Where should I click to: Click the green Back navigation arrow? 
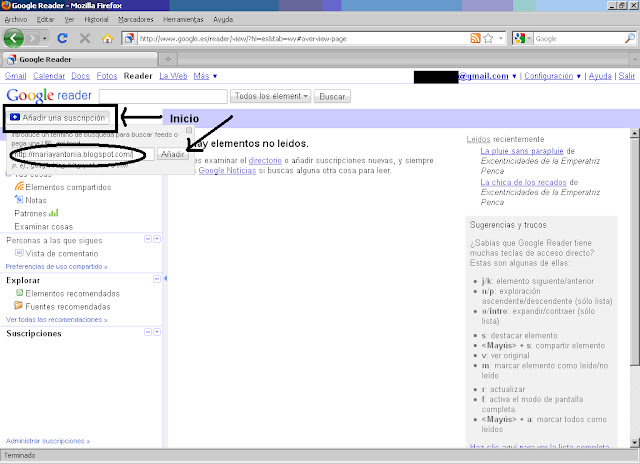(x=13, y=39)
